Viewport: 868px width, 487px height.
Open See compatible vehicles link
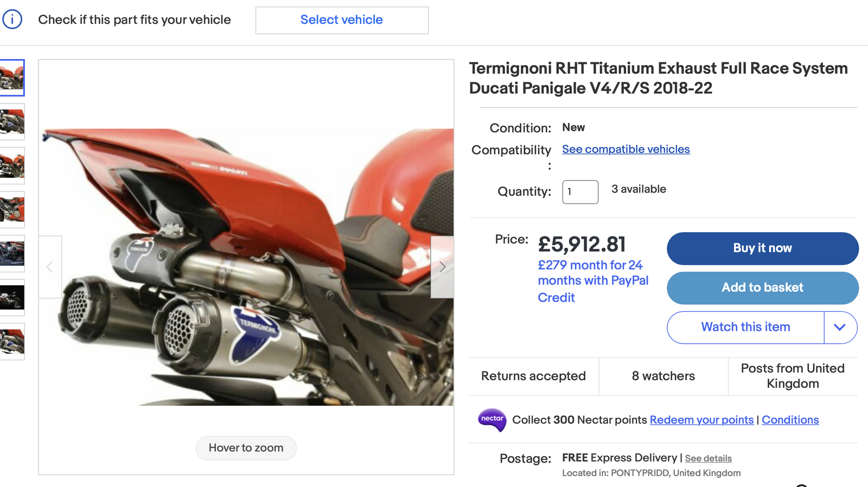tap(626, 149)
